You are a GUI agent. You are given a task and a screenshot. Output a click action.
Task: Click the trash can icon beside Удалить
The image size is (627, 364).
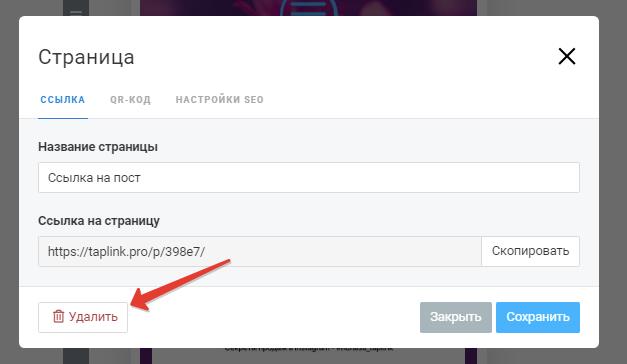(x=58, y=316)
